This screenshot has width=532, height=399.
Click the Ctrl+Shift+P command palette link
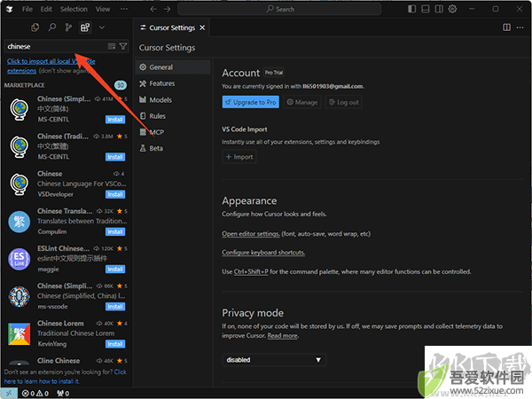[x=251, y=272]
